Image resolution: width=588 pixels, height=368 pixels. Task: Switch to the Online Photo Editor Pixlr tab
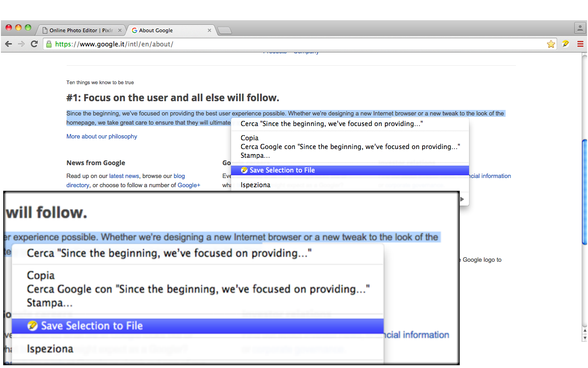coord(81,30)
